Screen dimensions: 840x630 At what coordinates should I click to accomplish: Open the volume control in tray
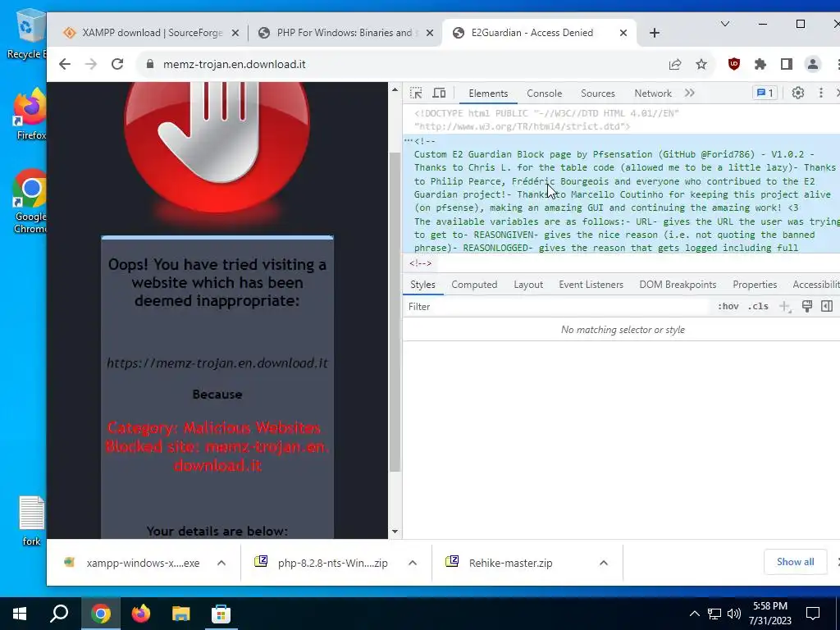(x=734, y=614)
